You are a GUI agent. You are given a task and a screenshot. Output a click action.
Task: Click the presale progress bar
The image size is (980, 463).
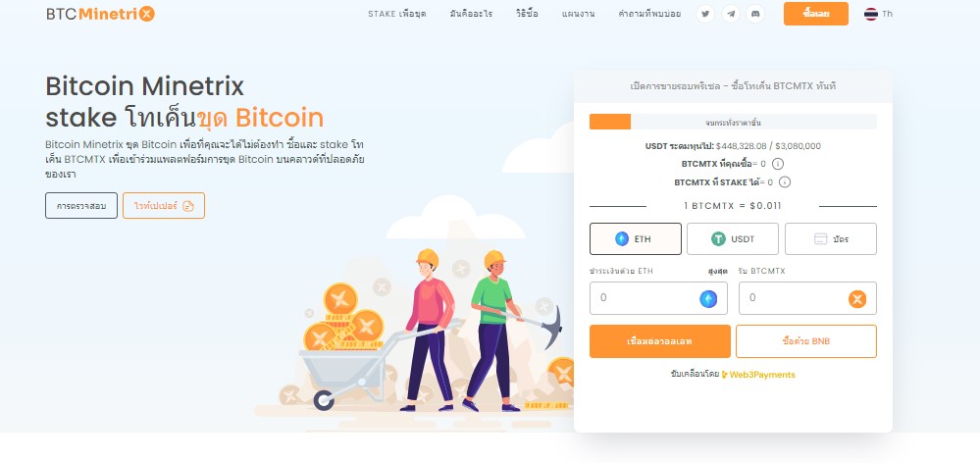tap(733, 122)
